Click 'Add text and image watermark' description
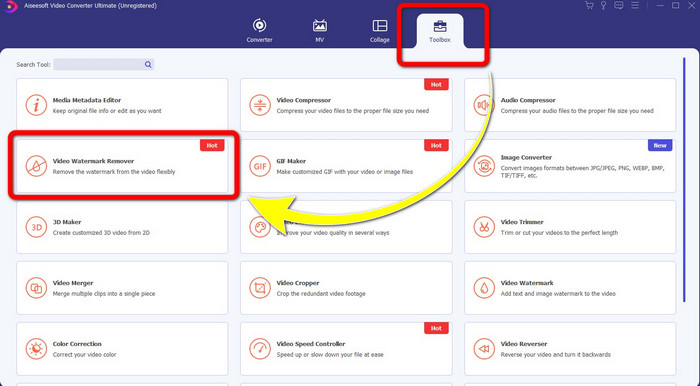This screenshot has width=700, height=386. [x=558, y=294]
